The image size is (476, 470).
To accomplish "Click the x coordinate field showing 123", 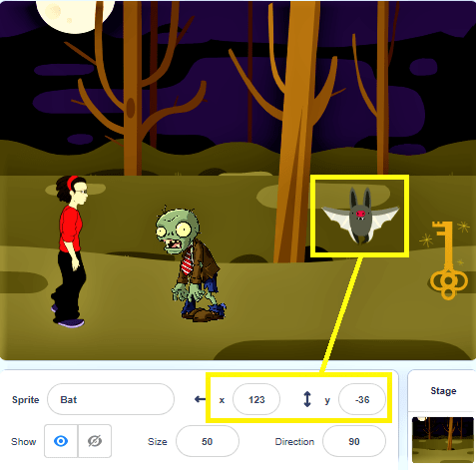I will point(256,399).
